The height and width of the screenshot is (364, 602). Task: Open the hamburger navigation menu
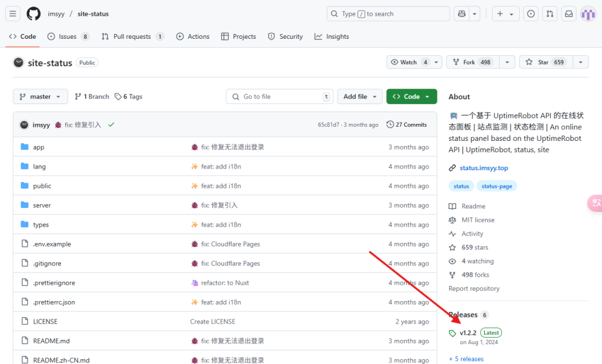[13, 14]
